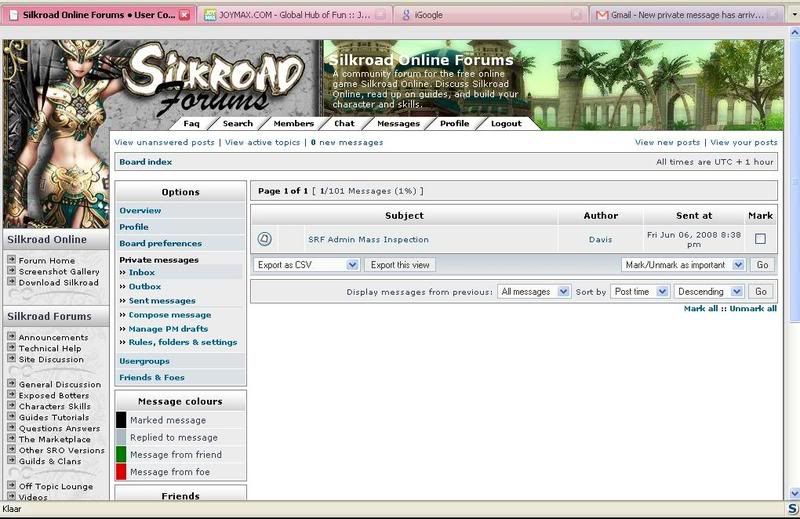
Task: Click arrow icon beside Forum Home
Action: (11, 259)
